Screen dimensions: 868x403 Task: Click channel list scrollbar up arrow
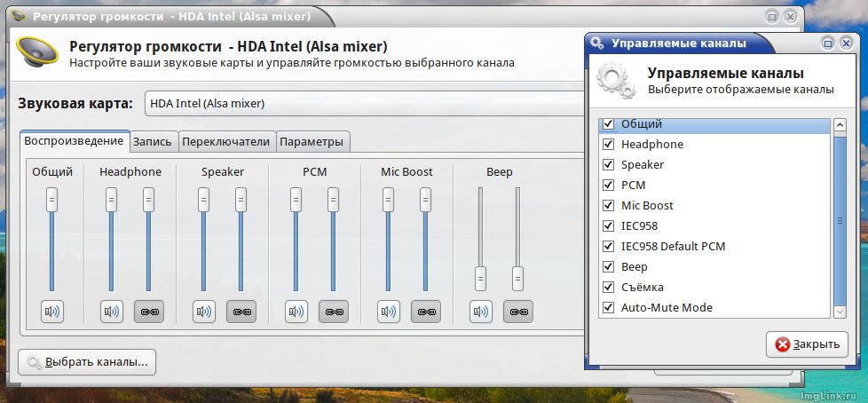click(840, 125)
